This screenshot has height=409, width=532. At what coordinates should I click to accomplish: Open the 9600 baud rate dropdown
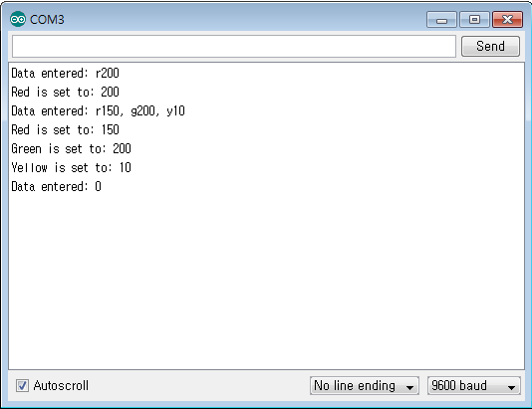coord(473,386)
